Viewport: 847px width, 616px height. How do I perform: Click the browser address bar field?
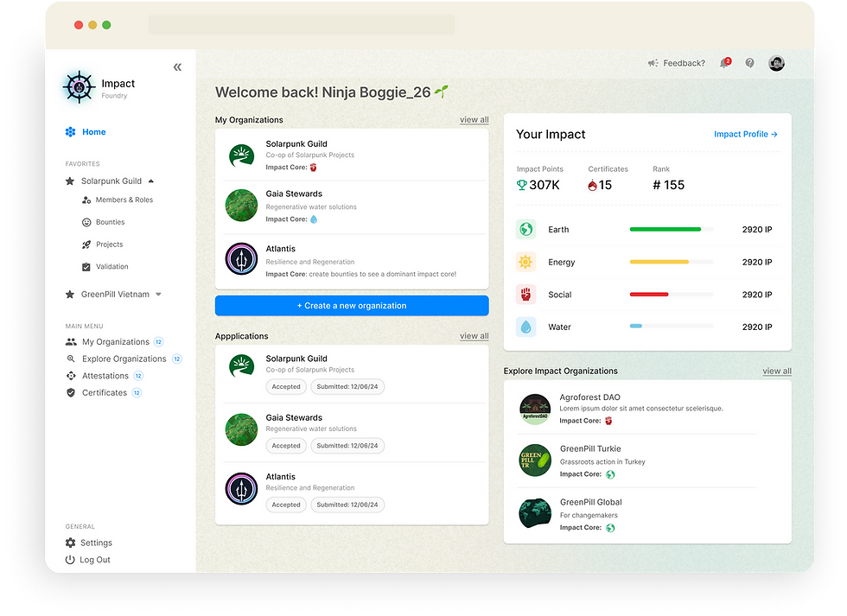click(302, 24)
